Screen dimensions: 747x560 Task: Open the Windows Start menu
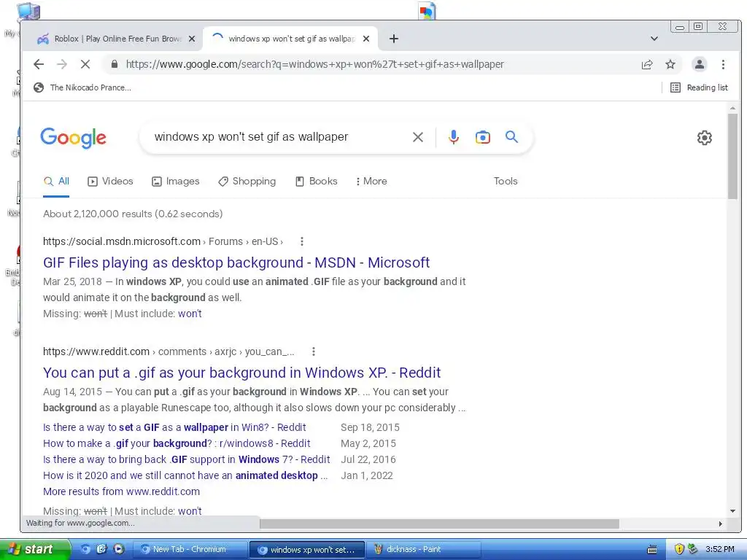(x=34, y=550)
